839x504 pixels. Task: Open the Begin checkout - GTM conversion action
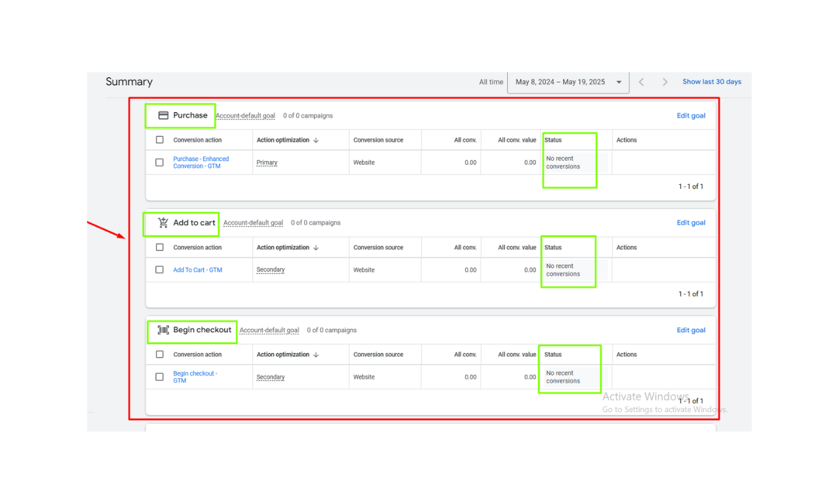coord(195,377)
